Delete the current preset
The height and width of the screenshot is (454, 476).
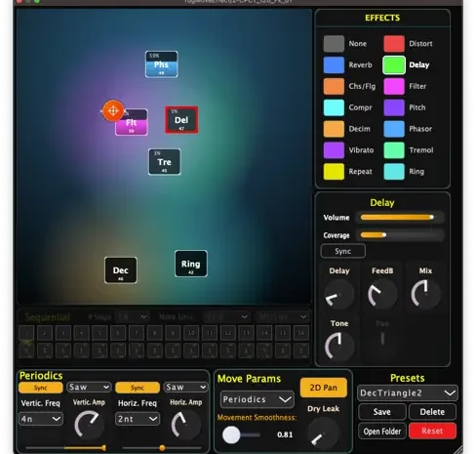coord(432,412)
